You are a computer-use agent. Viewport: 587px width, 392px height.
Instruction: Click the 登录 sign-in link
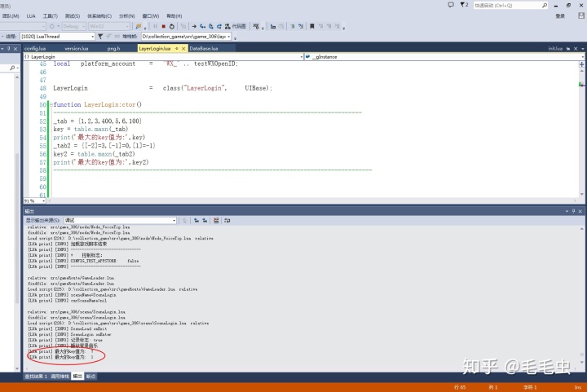click(560, 16)
